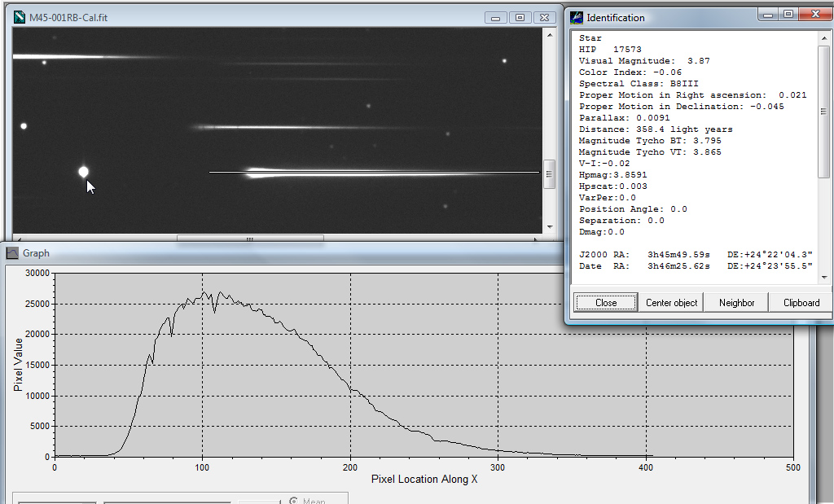Viewport: 834px width, 504px height.
Task: Click the J2000 RA coordinates line
Action: tap(696, 255)
